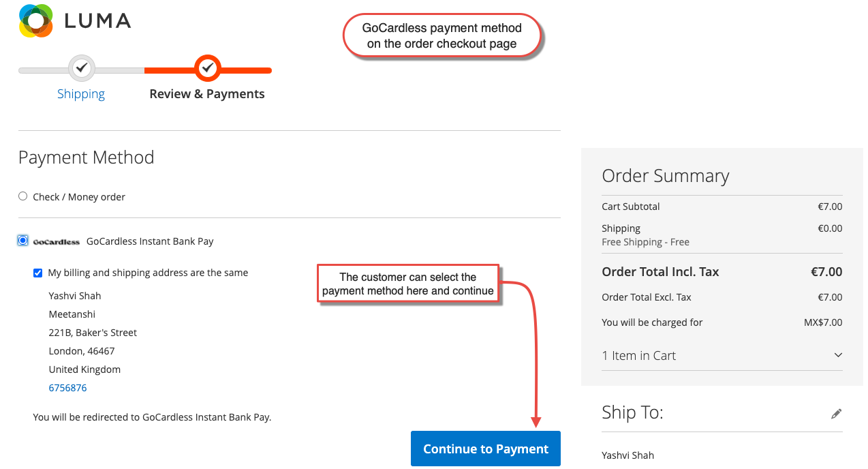Click the phone number 6756876 link

pos(67,387)
